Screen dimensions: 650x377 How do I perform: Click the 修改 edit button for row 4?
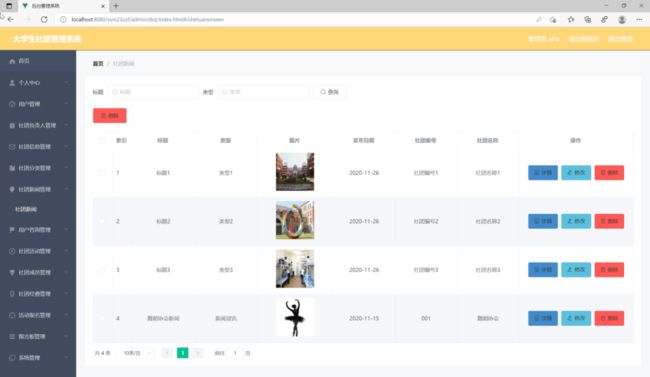coord(576,318)
